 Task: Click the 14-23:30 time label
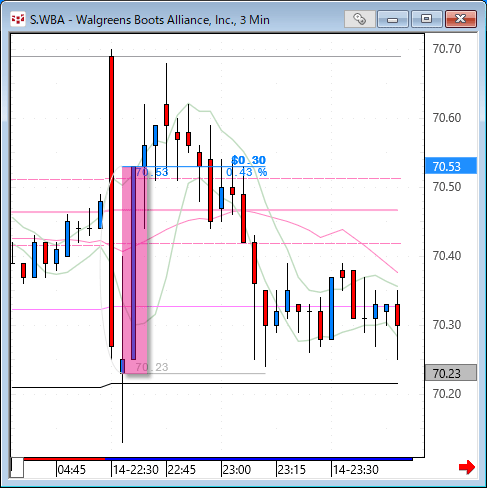tap(356, 470)
